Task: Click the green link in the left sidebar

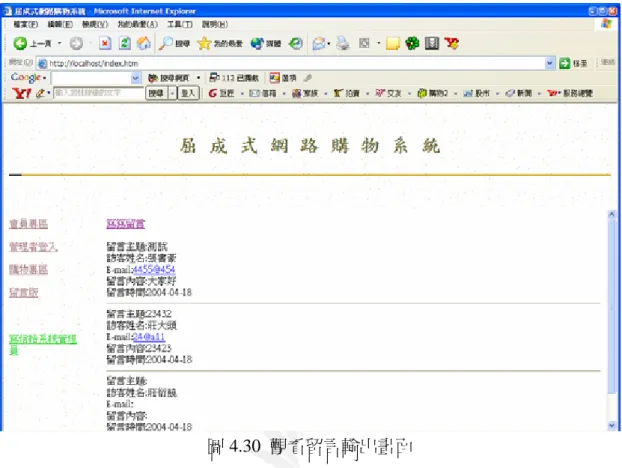Action: click(43, 344)
